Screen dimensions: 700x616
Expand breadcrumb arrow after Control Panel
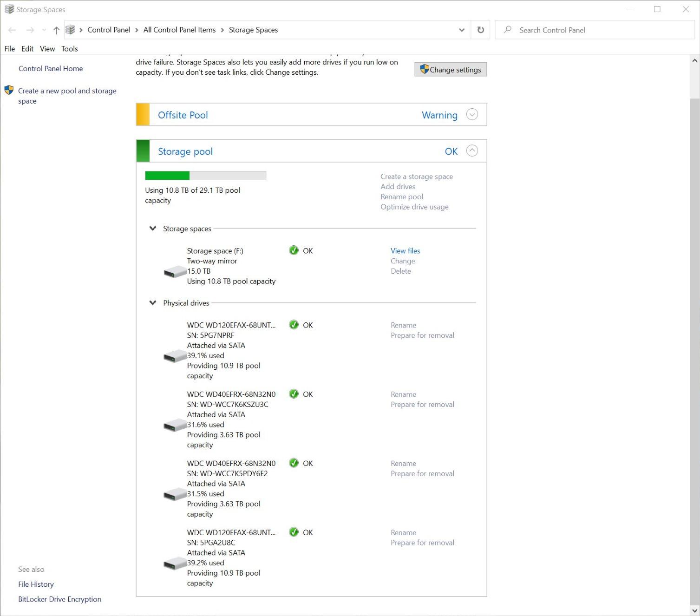pyautogui.click(x=137, y=30)
